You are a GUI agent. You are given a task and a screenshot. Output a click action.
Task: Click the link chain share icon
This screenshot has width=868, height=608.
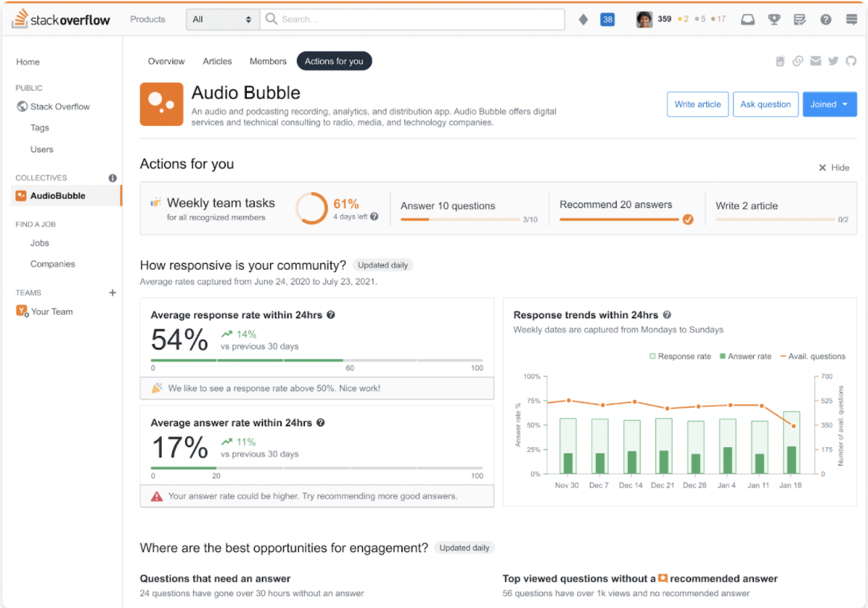798,61
